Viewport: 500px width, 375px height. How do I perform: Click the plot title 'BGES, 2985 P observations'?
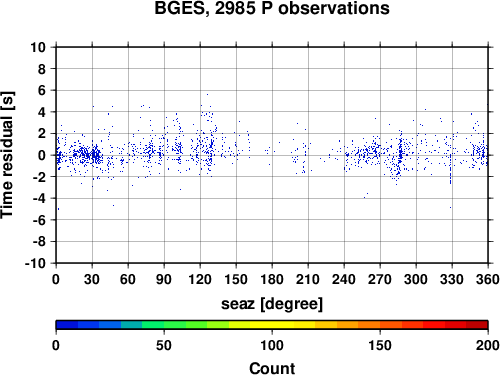[272, 8]
